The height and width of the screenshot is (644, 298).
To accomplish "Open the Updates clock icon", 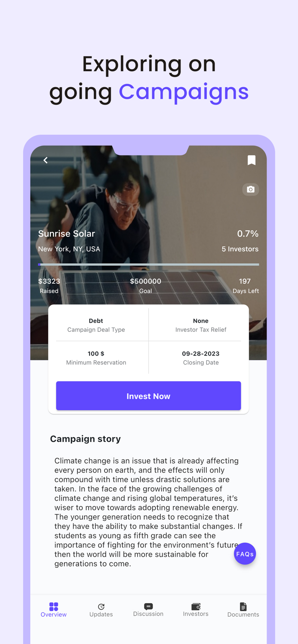I will tap(101, 606).
